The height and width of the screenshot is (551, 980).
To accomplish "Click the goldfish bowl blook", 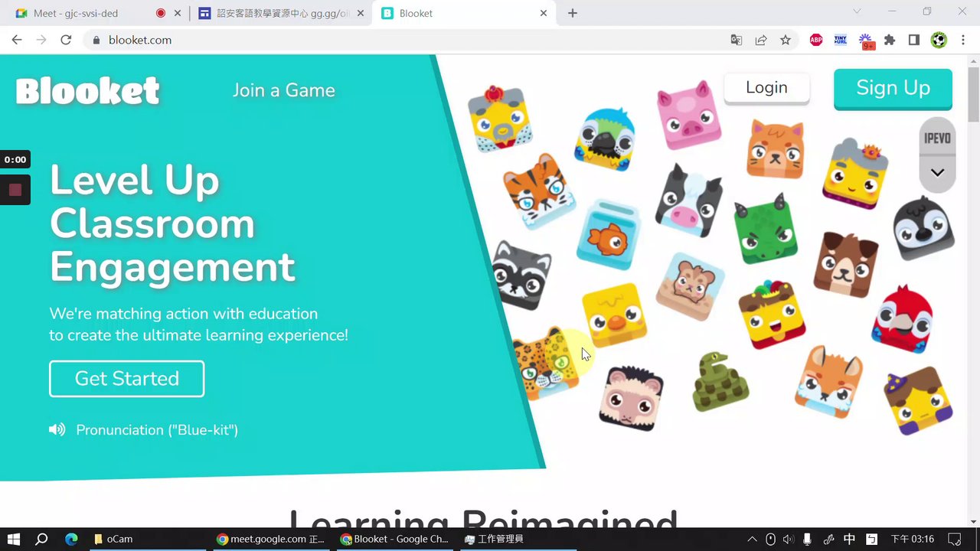I will click(609, 235).
